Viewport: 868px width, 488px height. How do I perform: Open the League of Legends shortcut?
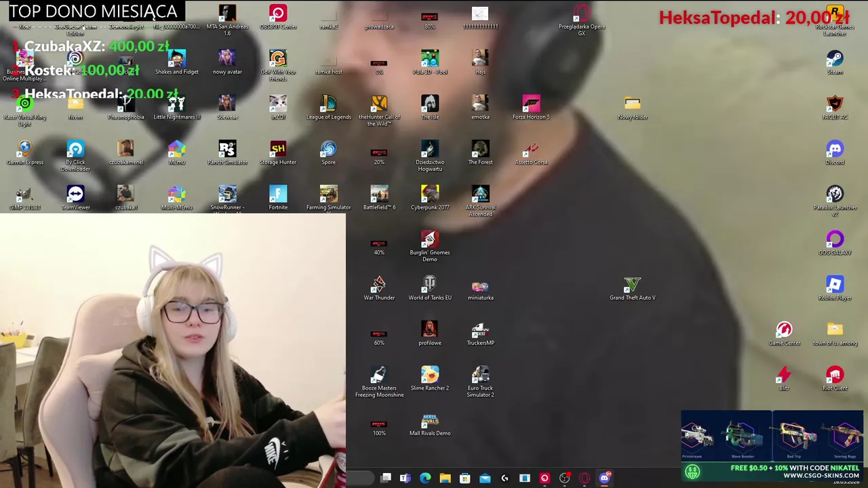point(328,107)
